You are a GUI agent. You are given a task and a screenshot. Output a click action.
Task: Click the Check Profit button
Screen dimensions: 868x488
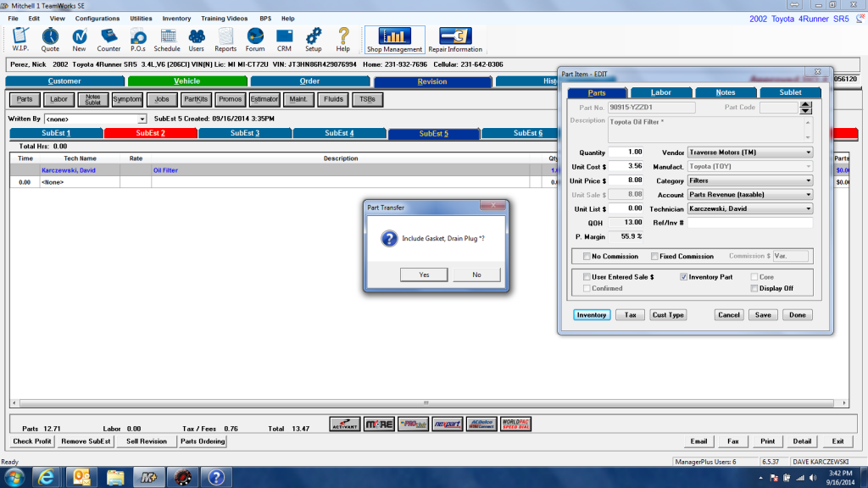click(32, 441)
